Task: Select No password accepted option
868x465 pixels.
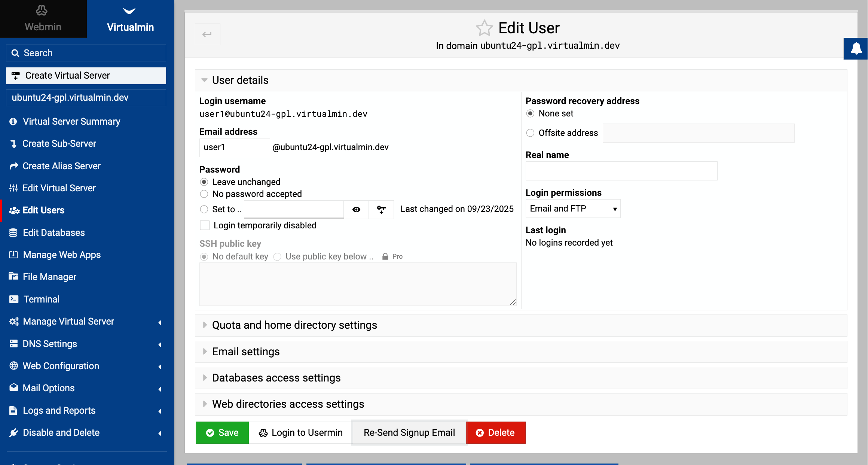Action: (204, 194)
